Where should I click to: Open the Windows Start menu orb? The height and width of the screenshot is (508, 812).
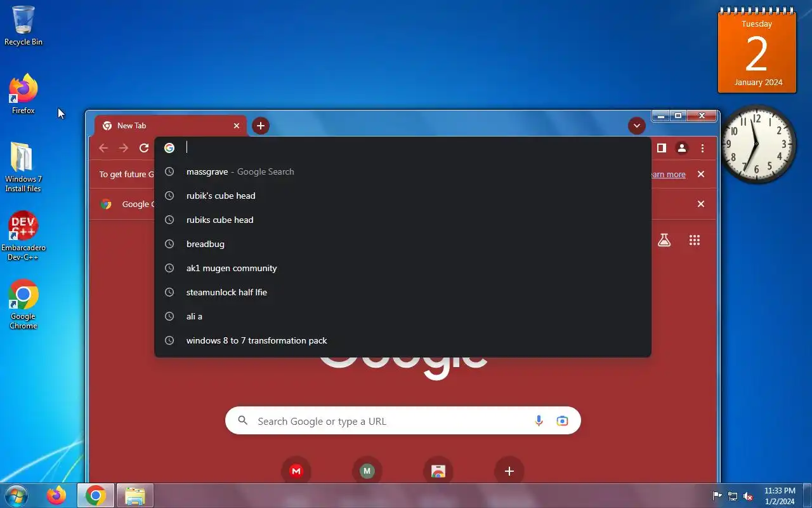pyautogui.click(x=16, y=495)
